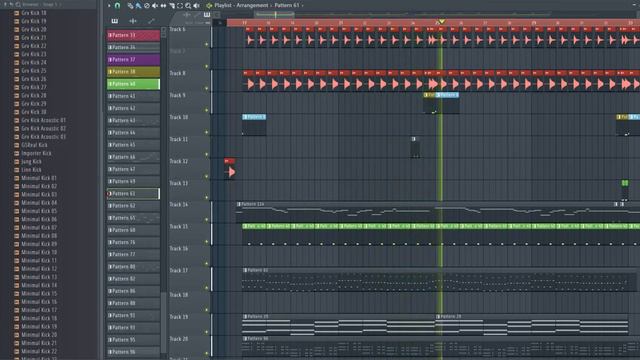Screen dimensions: 640x360
Task: Select Pattern 33 in the picker
Action: coord(133,36)
